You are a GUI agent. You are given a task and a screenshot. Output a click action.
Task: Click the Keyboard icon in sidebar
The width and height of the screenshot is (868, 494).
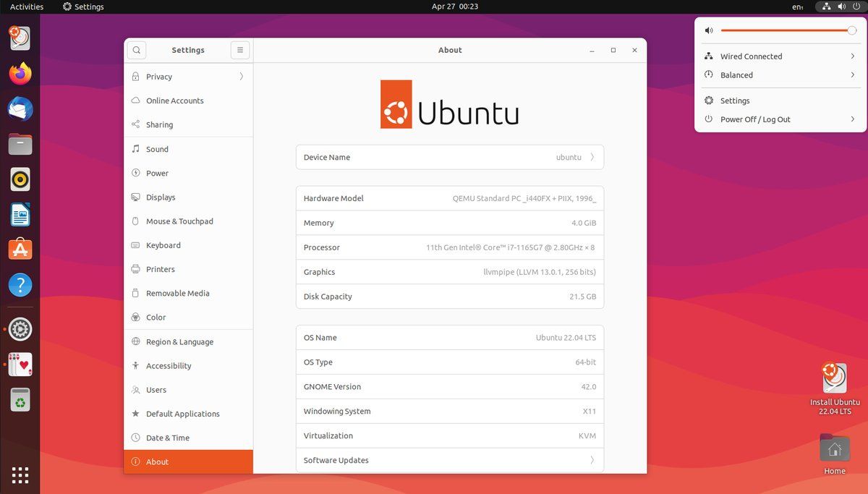(135, 245)
